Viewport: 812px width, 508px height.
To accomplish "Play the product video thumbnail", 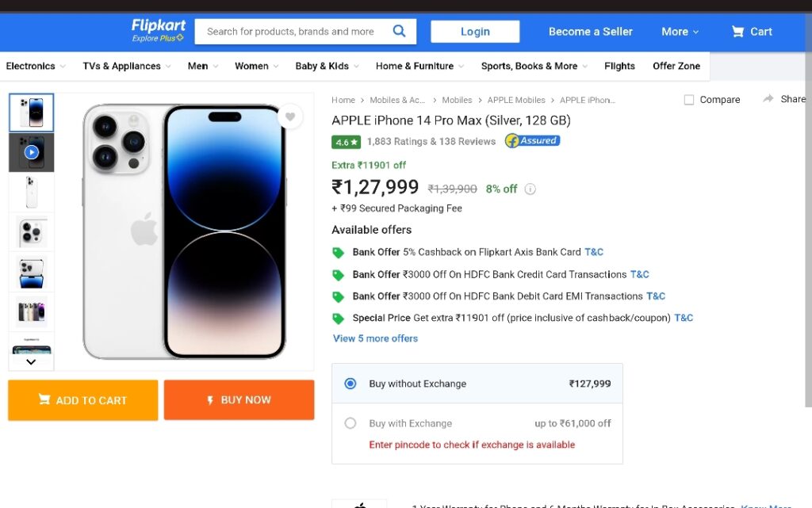I will tap(32, 152).
